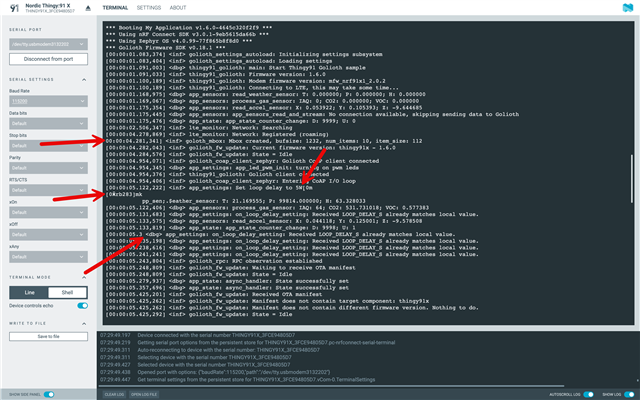Screen dimensions: 640x400
Task: Click the 'Golioth Firmware SDK v0.18.1' line
Action: tap(165, 48)
